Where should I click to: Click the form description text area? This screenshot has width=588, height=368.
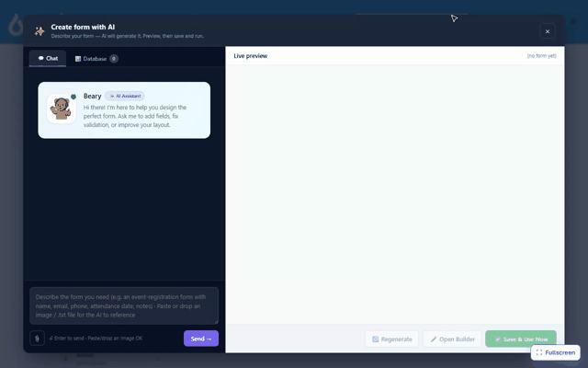point(124,305)
